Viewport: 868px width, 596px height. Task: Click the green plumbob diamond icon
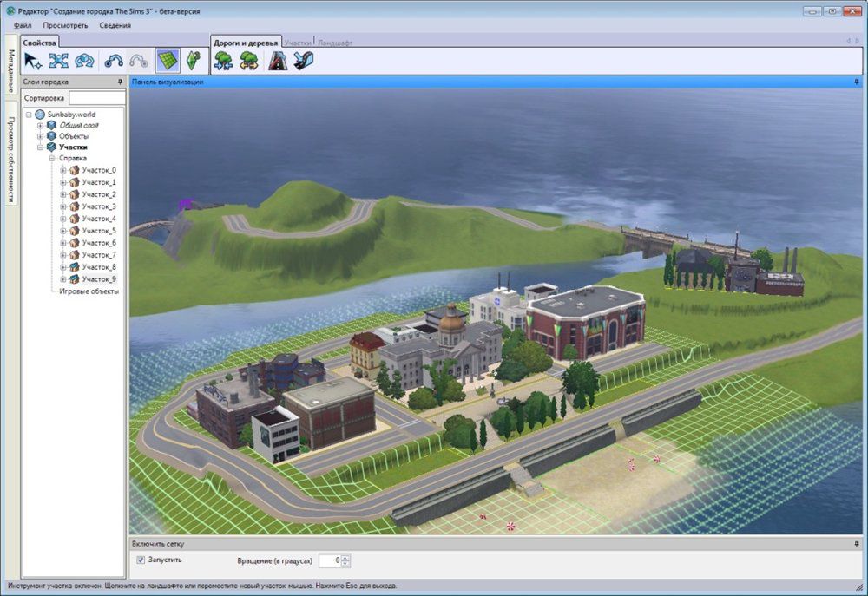tap(193, 61)
